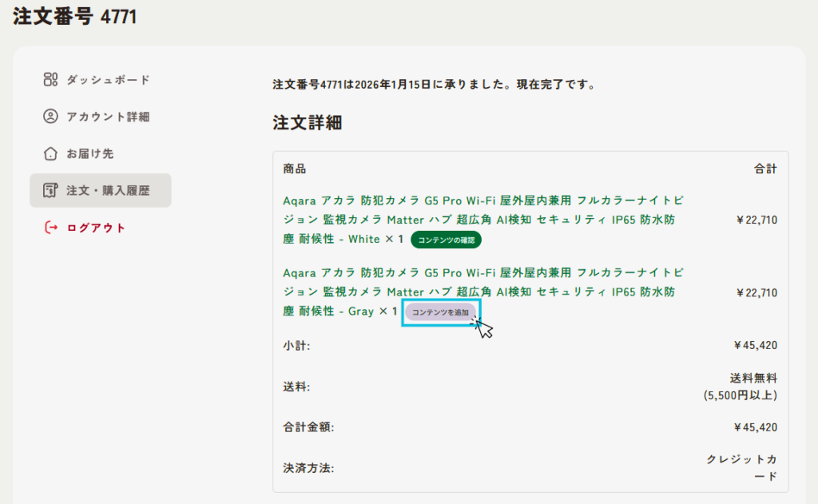Click the order history receipt icon
818x504 pixels.
pyautogui.click(x=50, y=191)
